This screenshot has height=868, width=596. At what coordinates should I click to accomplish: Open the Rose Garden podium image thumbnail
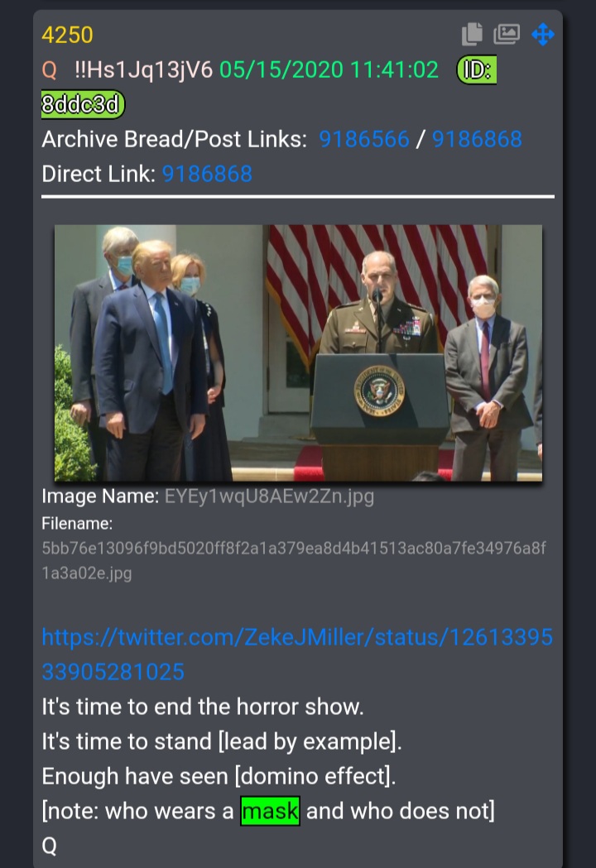(298, 352)
